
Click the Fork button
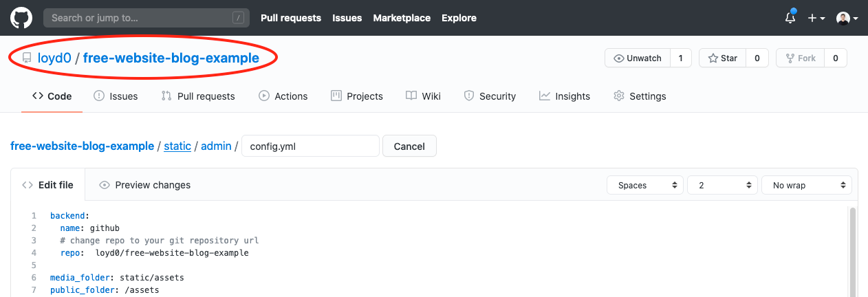point(799,58)
